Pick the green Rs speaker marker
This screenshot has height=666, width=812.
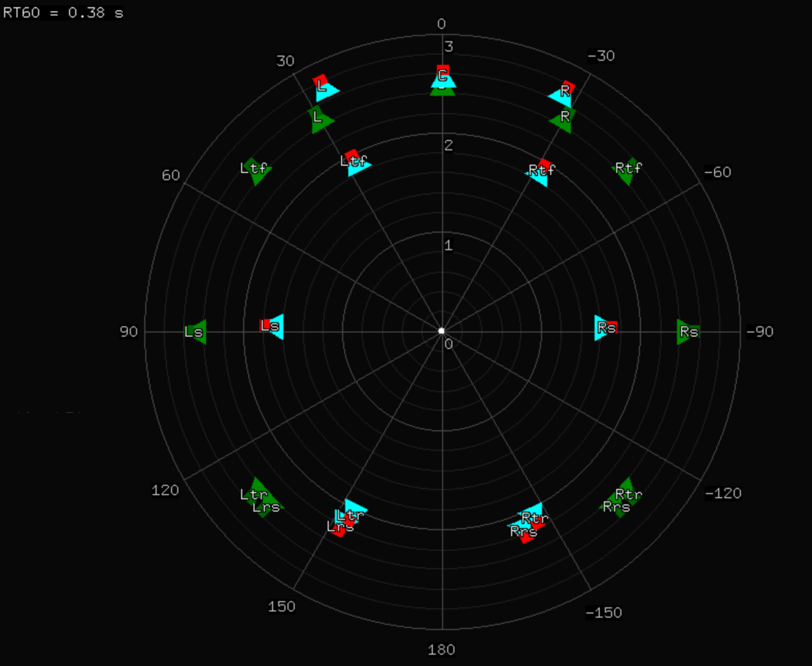(x=687, y=332)
